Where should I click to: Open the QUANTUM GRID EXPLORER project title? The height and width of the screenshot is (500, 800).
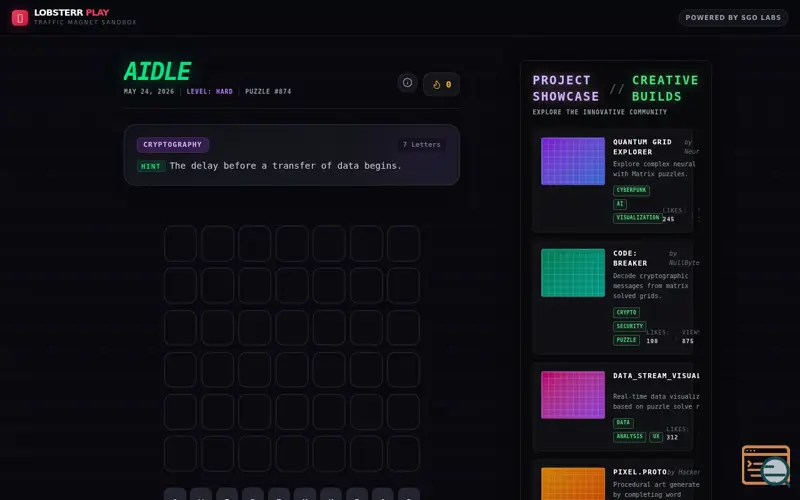click(x=642, y=147)
